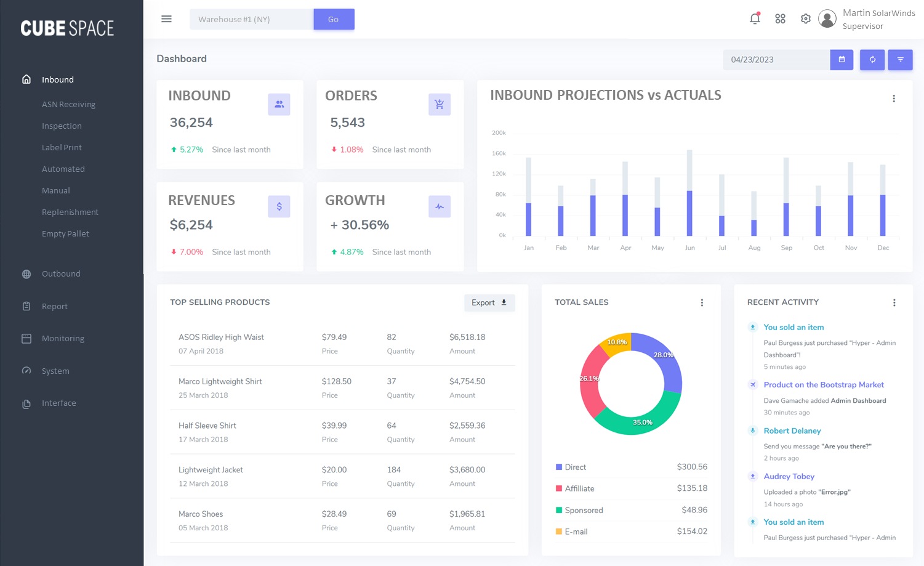The height and width of the screenshot is (566, 924).
Task: Click Martin SolarWinds avatar icon
Action: click(827, 19)
